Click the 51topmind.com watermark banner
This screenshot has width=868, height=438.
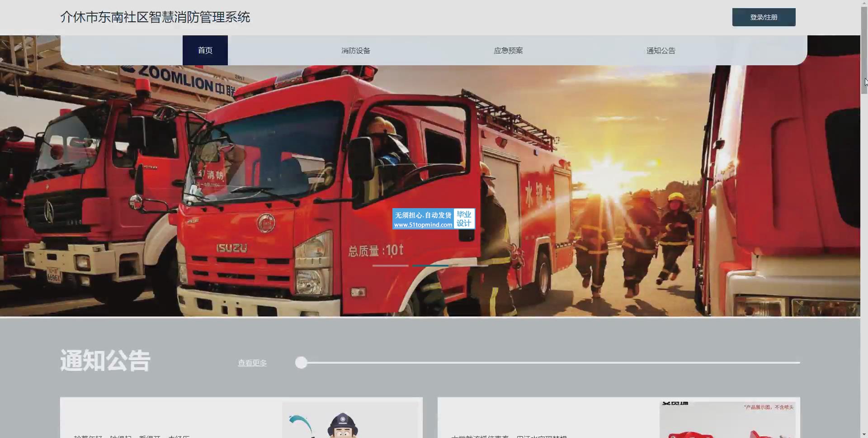(x=433, y=219)
